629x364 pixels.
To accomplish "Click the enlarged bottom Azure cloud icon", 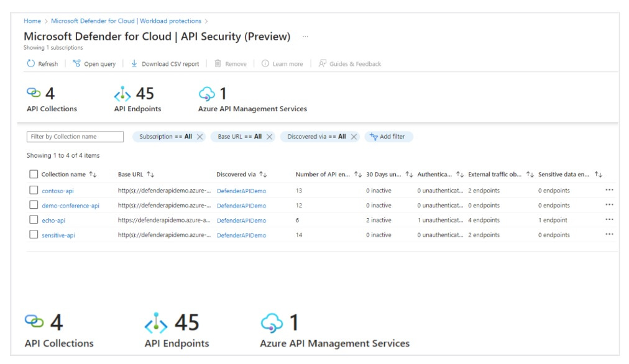I will point(272,323).
